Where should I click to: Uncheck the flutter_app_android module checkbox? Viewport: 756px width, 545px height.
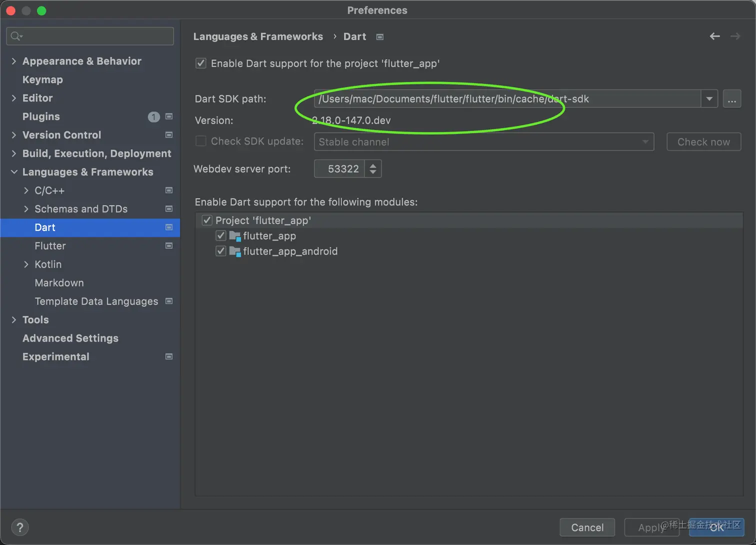221,251
